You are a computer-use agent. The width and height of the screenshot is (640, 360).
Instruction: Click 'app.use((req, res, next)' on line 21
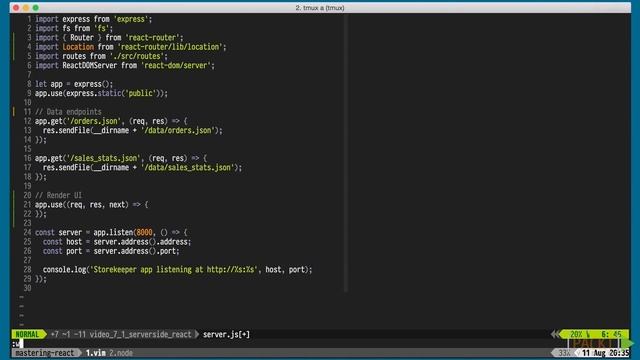[x=82, y=204]
